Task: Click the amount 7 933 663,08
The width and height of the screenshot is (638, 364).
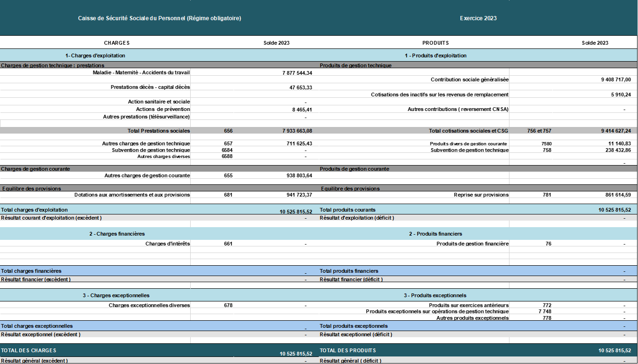Action: pos(297,131)
